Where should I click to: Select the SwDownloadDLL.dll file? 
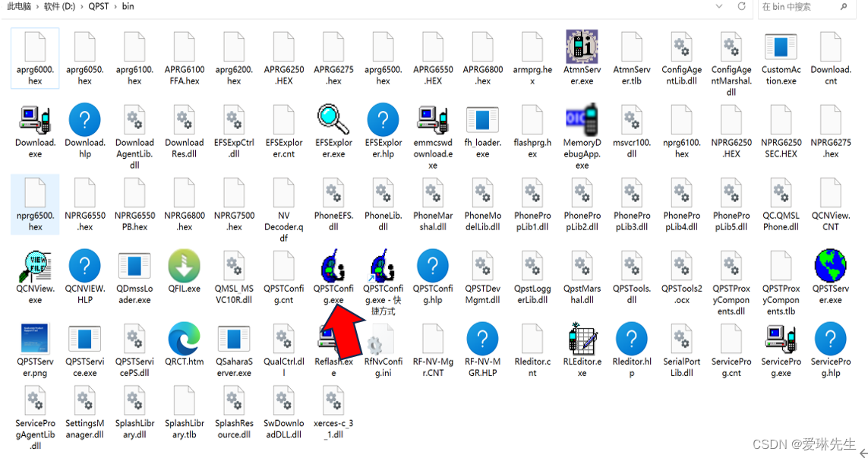tap(284, 401)
